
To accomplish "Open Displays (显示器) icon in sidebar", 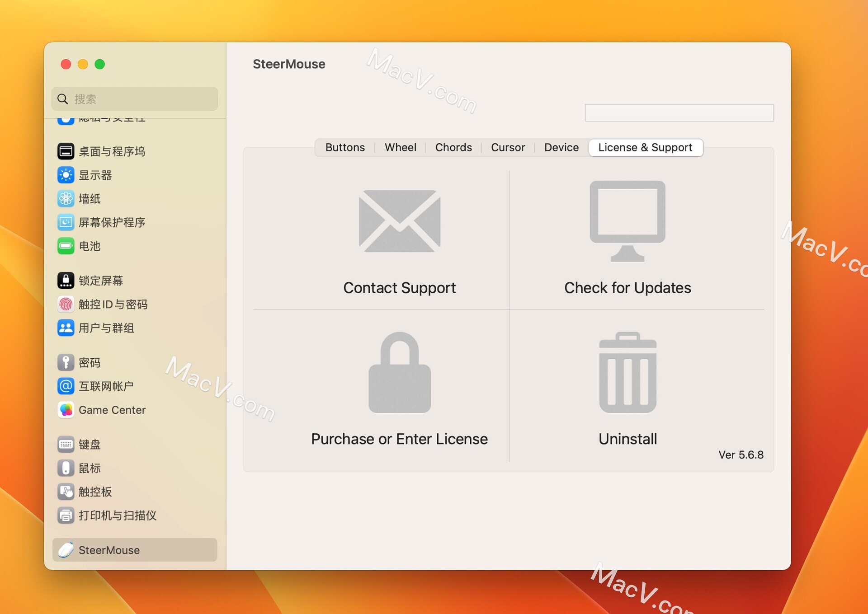I will (x=66, y=175).
